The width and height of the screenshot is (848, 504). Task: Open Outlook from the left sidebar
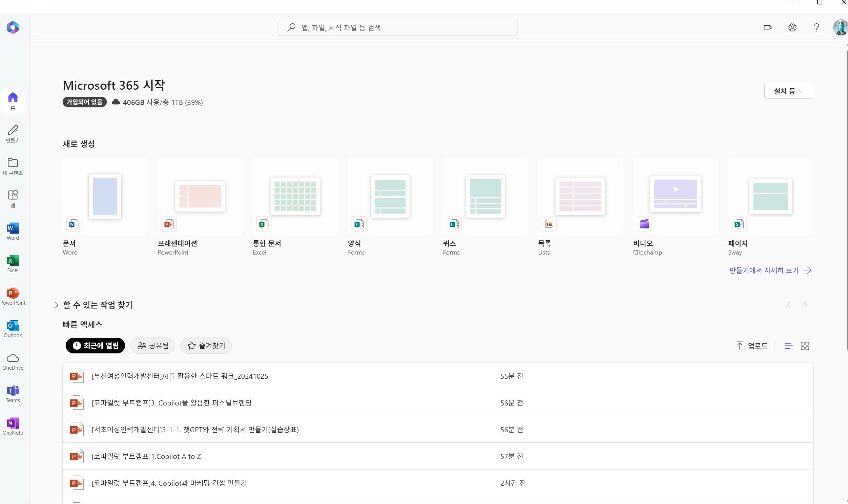tap(13, 328)
